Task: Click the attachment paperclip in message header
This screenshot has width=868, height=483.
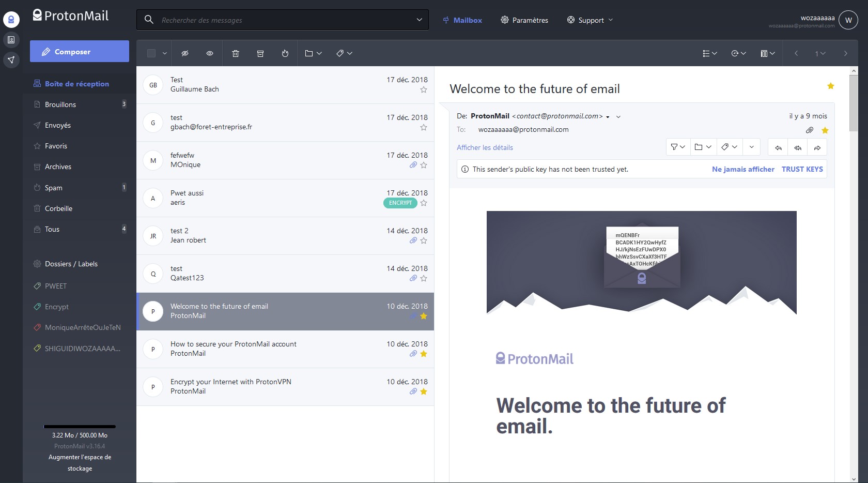Action: click(810, 130)
